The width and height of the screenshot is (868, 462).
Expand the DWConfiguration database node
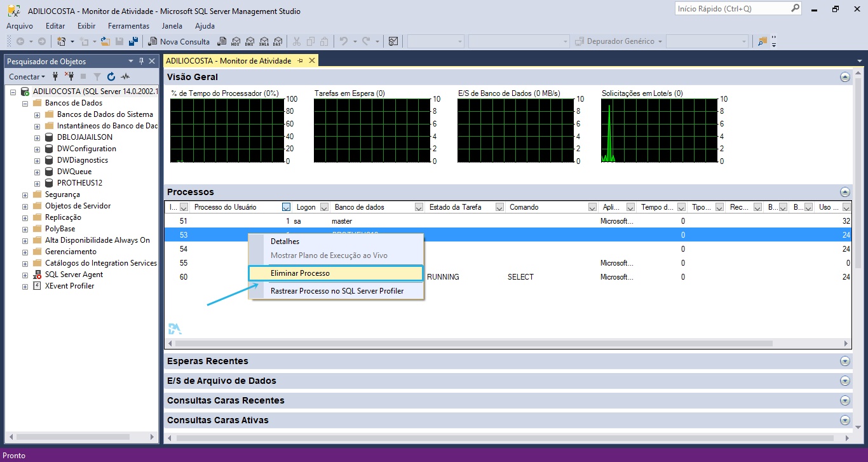[x=37, y=149]
